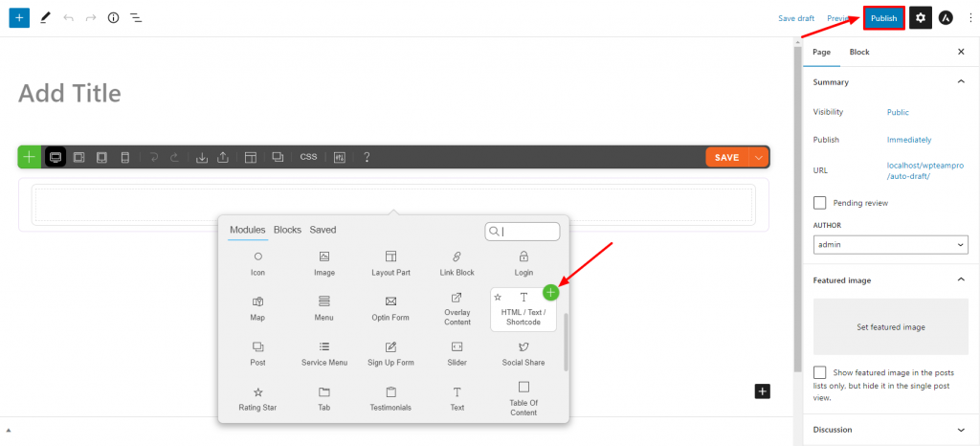Open the document Details info icon

click(x=113, y=18)
